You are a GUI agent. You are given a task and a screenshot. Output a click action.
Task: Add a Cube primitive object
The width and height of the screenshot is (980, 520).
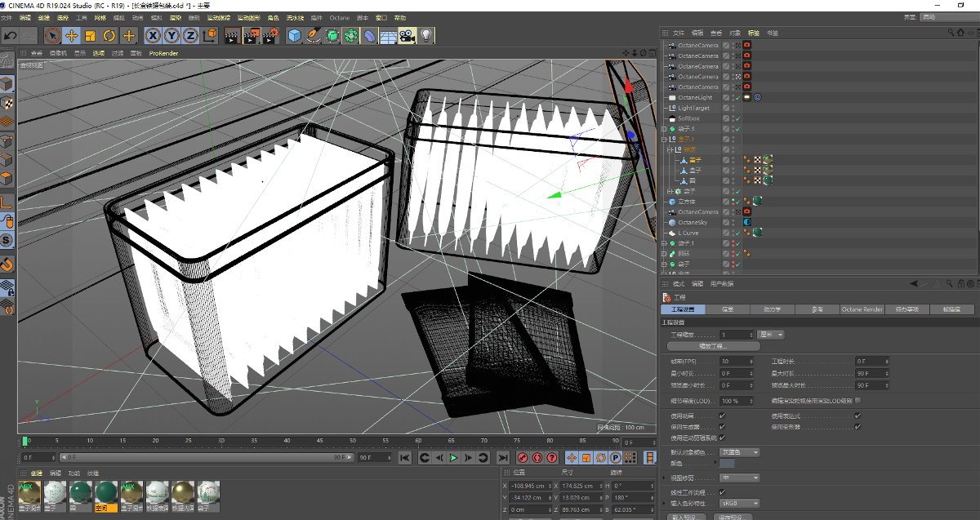click(295, 35)
